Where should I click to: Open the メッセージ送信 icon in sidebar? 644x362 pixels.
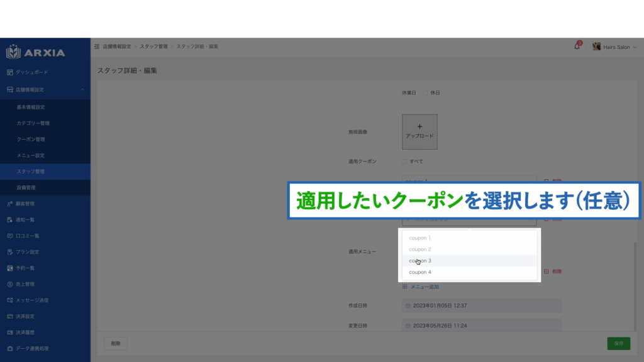[x=10, y=300]
